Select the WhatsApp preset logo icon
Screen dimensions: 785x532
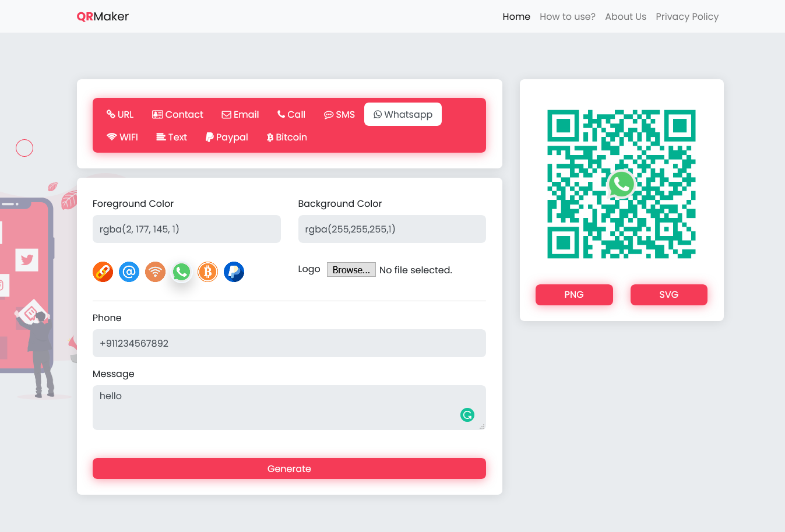point(181,272)
